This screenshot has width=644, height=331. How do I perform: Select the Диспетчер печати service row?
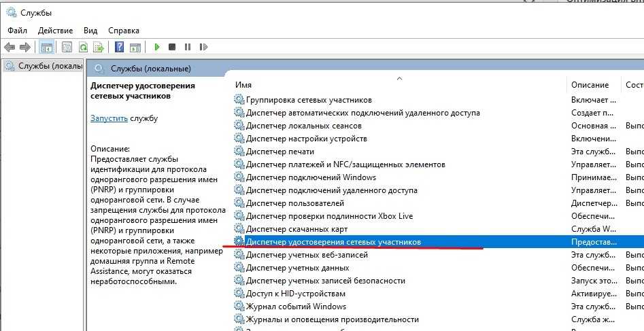coord(279,152)
